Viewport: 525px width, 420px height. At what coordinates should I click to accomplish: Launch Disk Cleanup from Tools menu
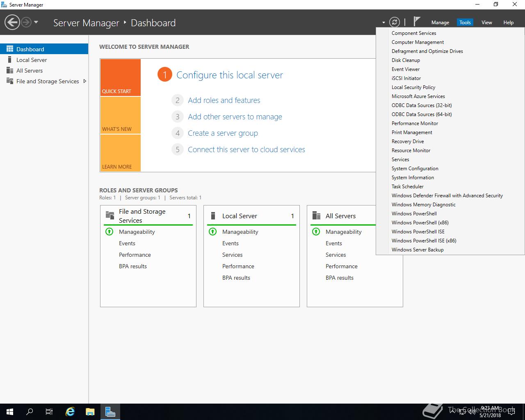(x=450, y=60)
